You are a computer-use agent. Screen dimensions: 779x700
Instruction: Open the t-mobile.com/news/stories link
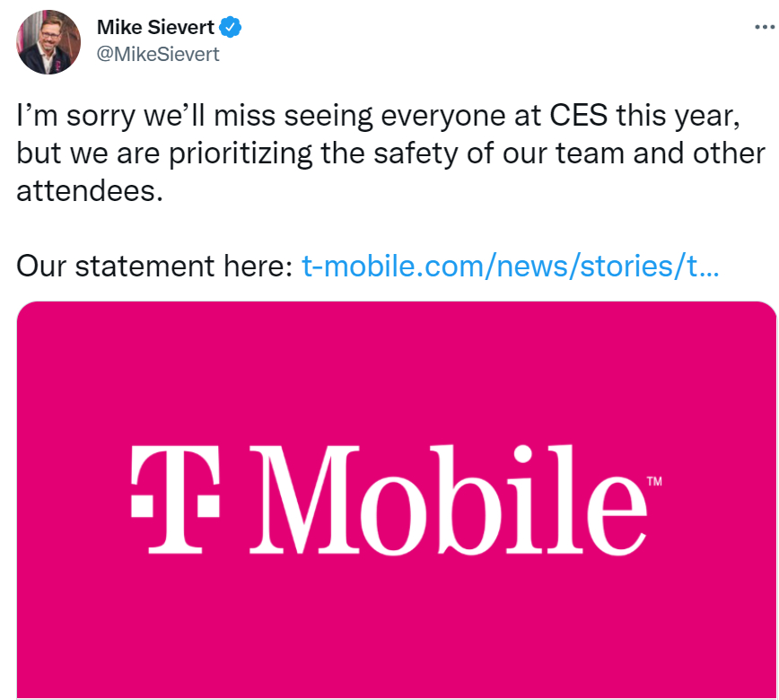510,267
